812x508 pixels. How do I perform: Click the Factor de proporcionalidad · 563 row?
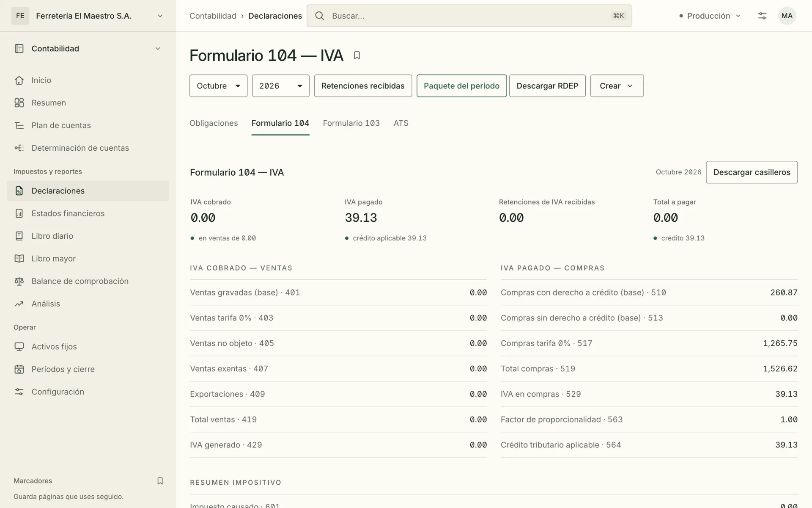coord(649,420)
